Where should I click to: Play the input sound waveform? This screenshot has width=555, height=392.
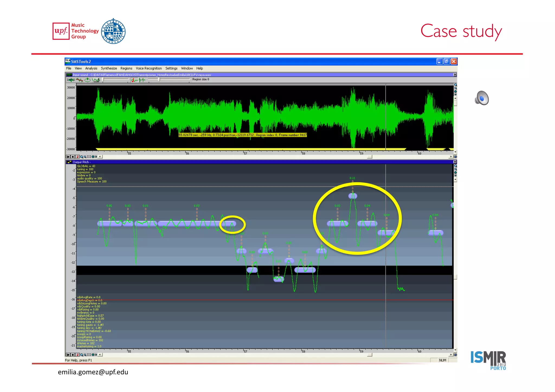click(68, 157)
